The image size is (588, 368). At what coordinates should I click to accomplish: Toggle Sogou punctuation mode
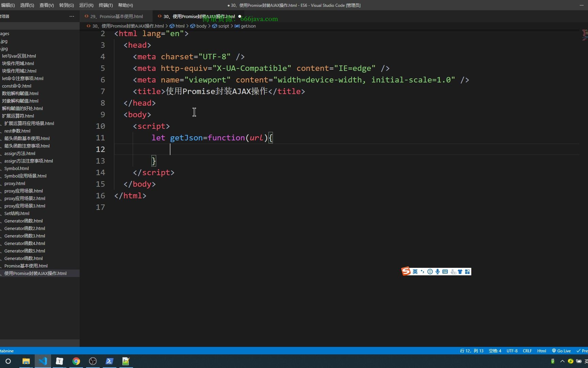point(422,272)
